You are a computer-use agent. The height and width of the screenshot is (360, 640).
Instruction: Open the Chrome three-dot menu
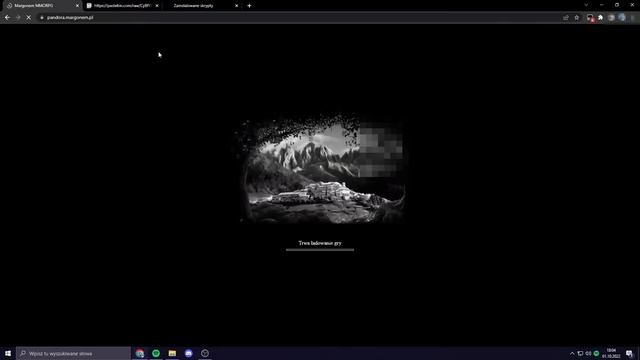point(633,18)
